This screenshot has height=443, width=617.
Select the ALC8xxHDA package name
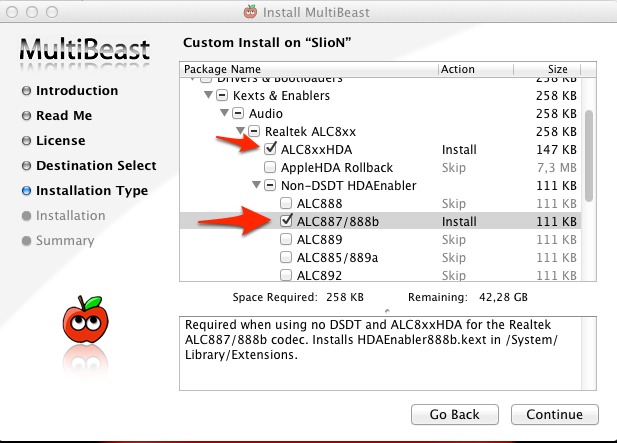tap(316, 150)
